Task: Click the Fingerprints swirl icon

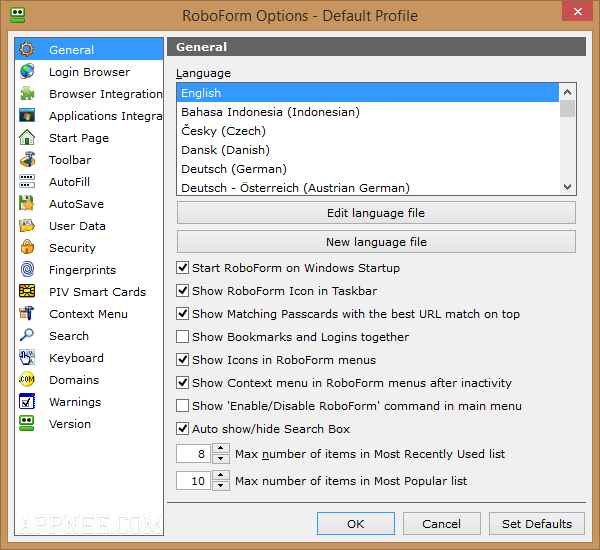Action: [x=27, y=269]
